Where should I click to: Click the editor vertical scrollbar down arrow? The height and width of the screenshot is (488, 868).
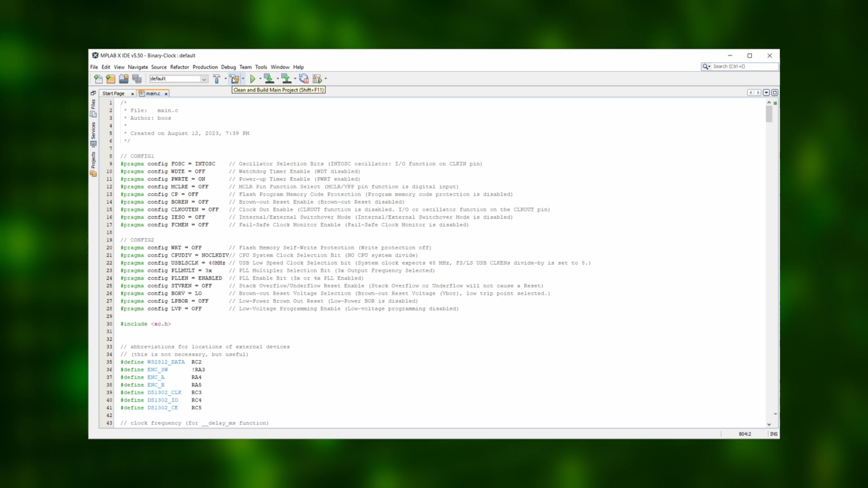pos(769,424)
